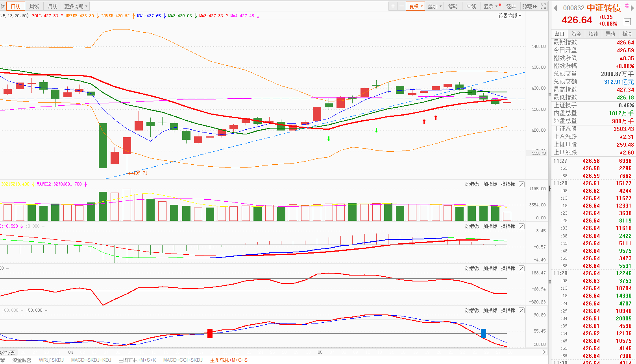This screenshot has height=364, width=636.
Task: Activate the 画线 drawing tool
Action: point(471,6)
